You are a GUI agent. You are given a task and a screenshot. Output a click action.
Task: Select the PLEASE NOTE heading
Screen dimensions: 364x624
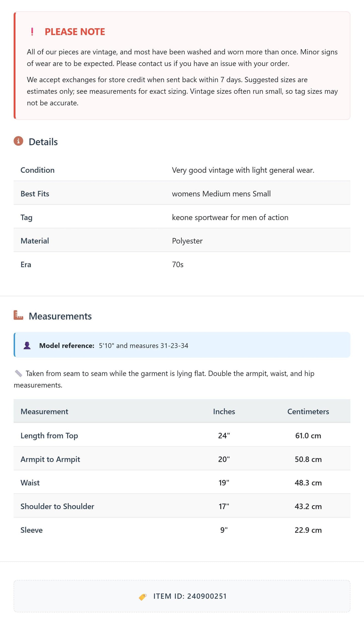click(x=75, y=32)
